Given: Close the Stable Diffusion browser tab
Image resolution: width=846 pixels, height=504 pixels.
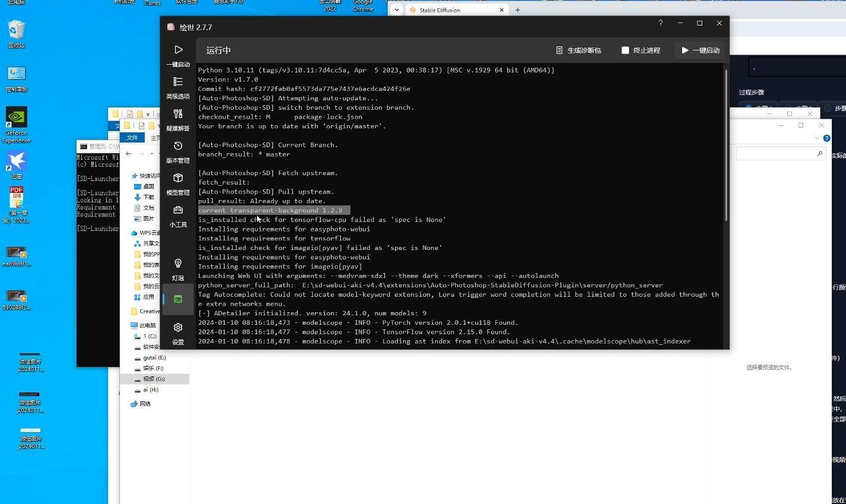Looking at the screenshot, I should [502, 10].
